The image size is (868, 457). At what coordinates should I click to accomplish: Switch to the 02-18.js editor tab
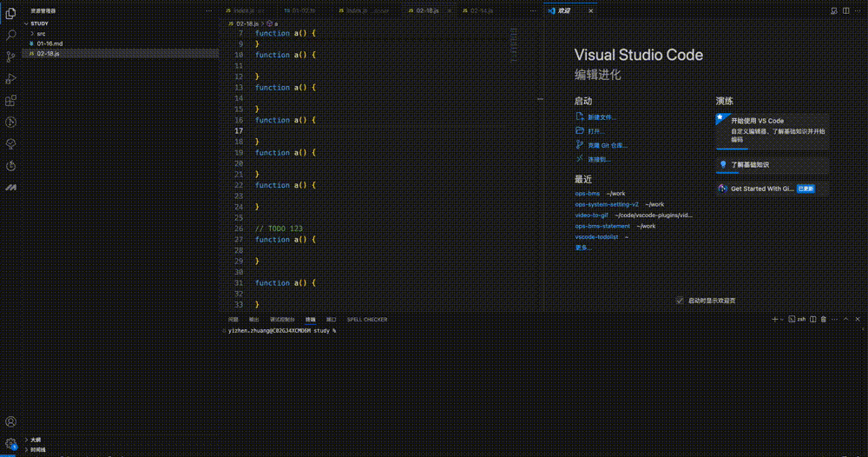click(427, 10)
